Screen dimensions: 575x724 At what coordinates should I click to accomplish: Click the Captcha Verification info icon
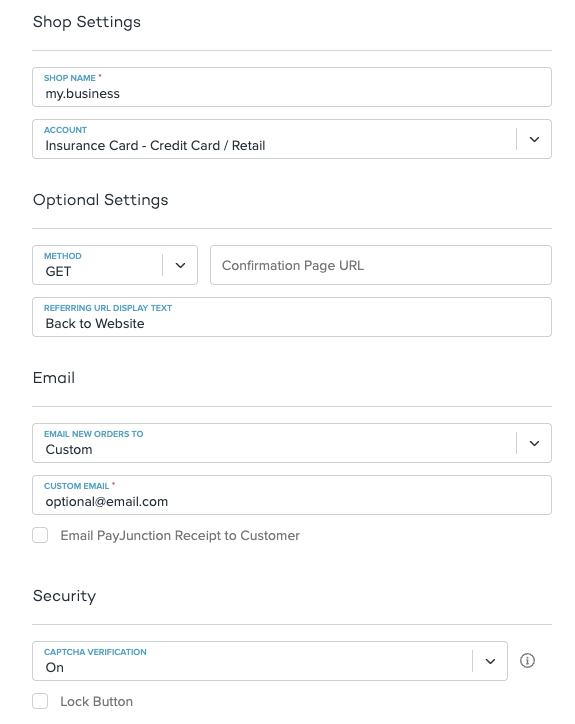tap(527, 661)
